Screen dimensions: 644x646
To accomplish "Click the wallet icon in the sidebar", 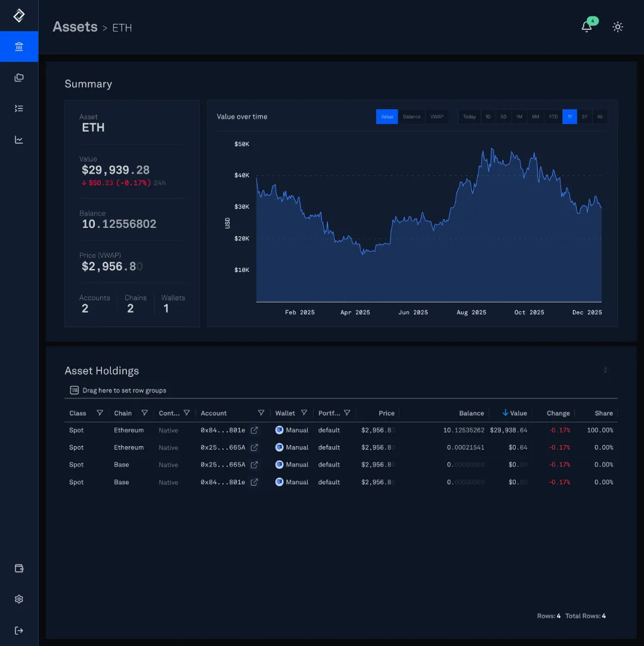I will pos(18,568).
